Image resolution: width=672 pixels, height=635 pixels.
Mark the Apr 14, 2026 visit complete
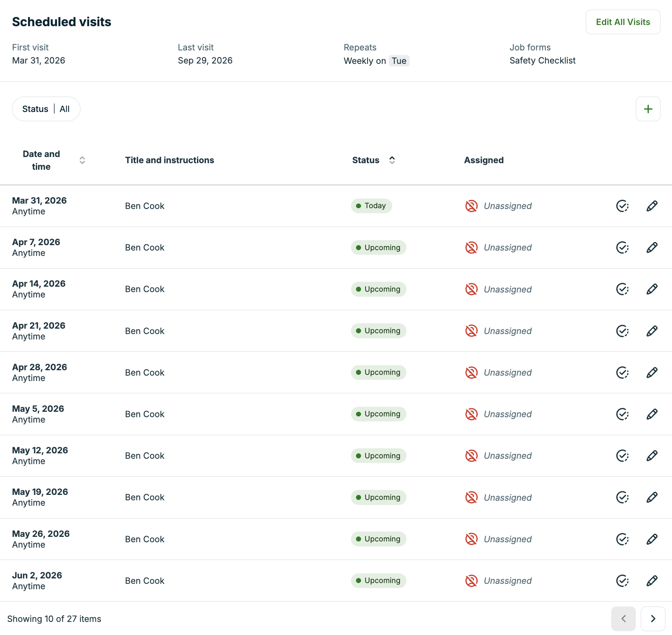click(622, 289)
